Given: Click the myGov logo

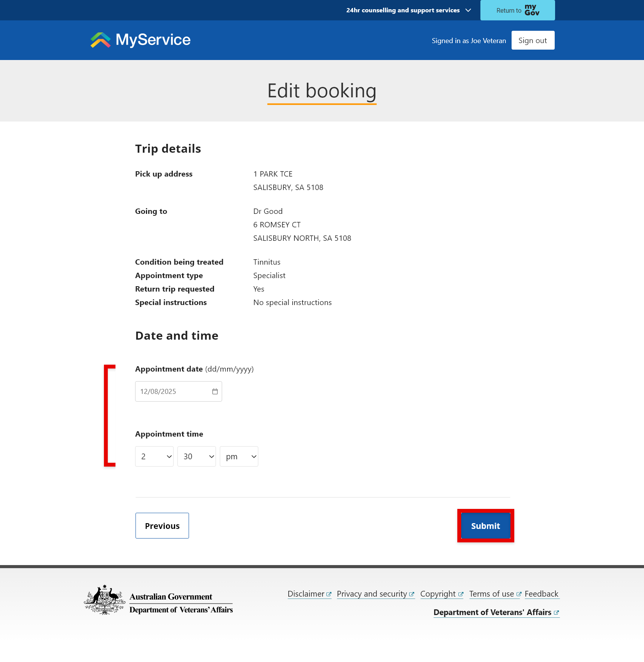Looking at the screenshot, I should click(x=532, y=10).
